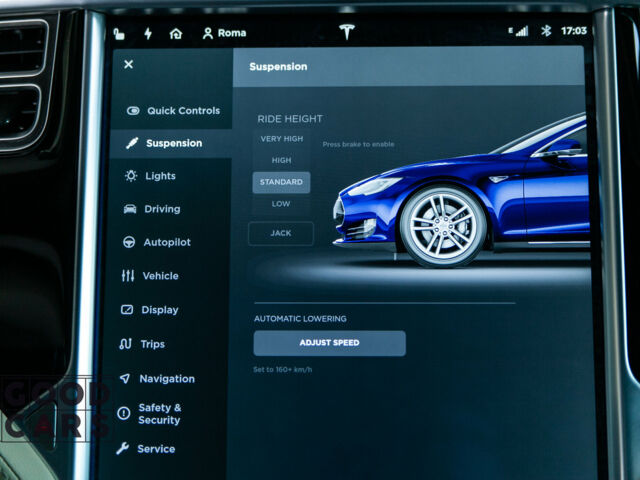Activate Jack mode button
This screenshot has height=480, width=640.
tap(281, 233)
